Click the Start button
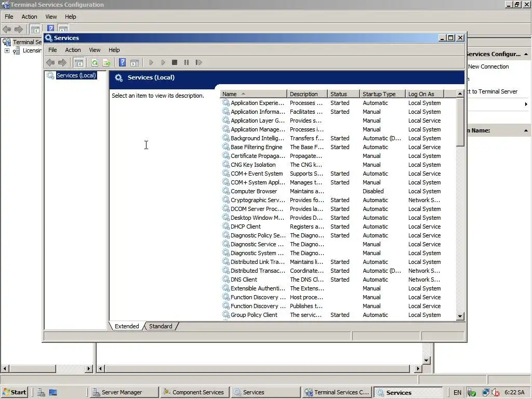The image size is (532, 399). point(14,392)
